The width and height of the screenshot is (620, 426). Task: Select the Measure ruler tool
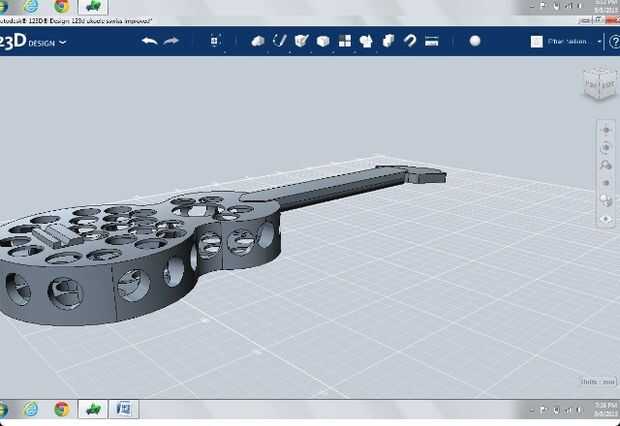point(431,41)
